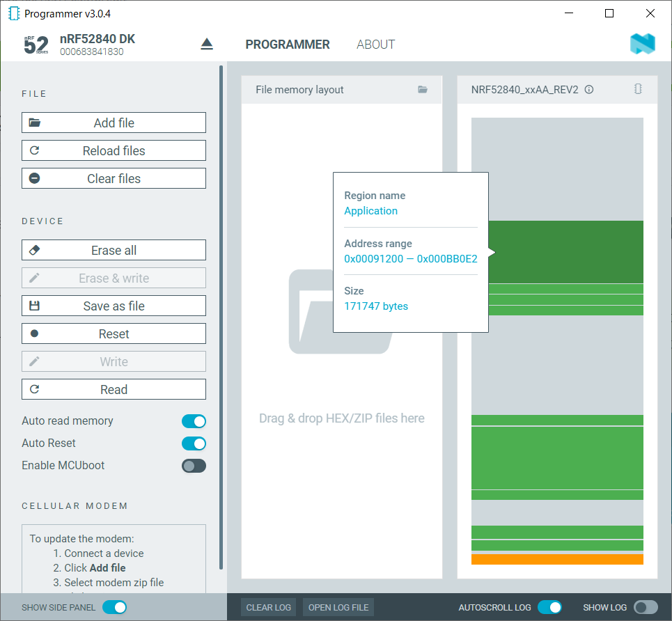This screenshot has height=621, width=672.
Task: Enable the Show Log switch
Action: [646, 607]
